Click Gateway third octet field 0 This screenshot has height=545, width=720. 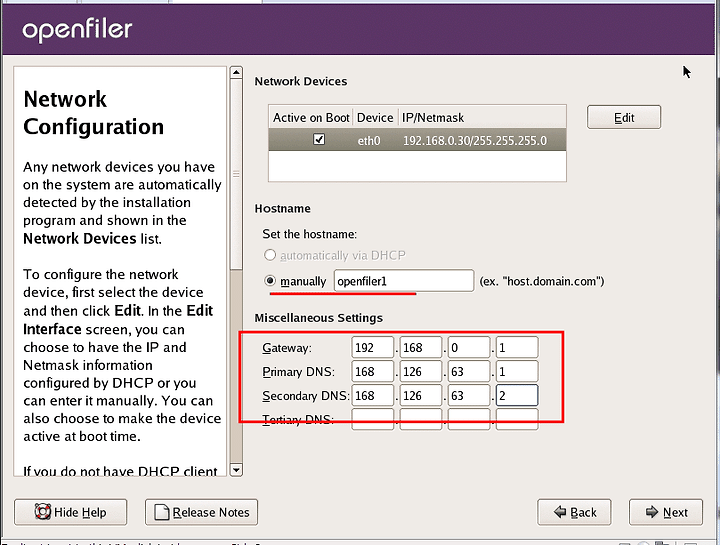click(469, 348)
